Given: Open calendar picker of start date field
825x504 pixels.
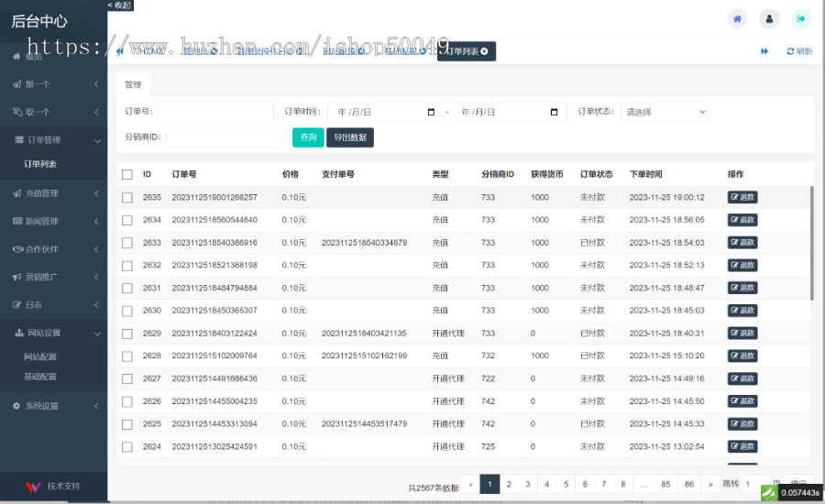Looking at the screenshot, I should [431, 112].
